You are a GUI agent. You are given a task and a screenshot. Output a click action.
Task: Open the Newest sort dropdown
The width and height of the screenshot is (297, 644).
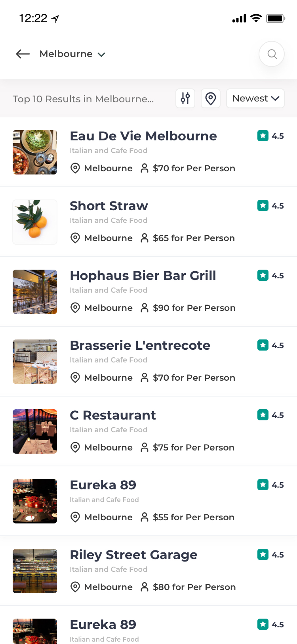point(255,98)
